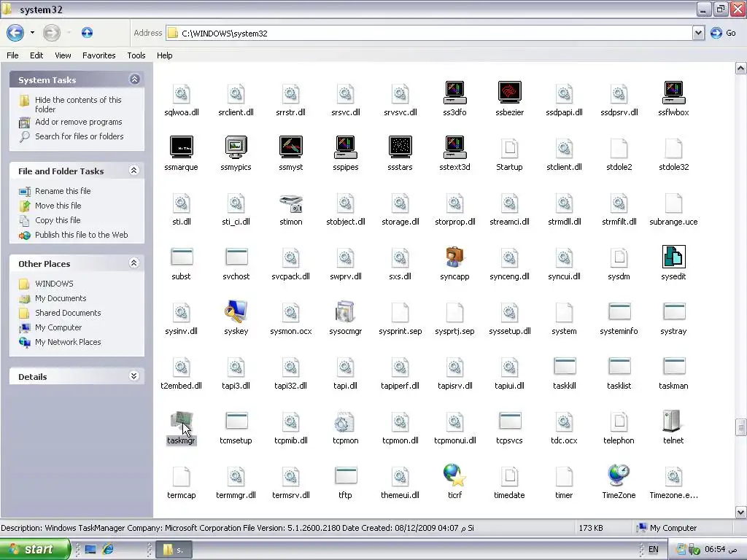Click the Back navigation button
The height and width of the screenshot is (560, 747).
(15, 33)
